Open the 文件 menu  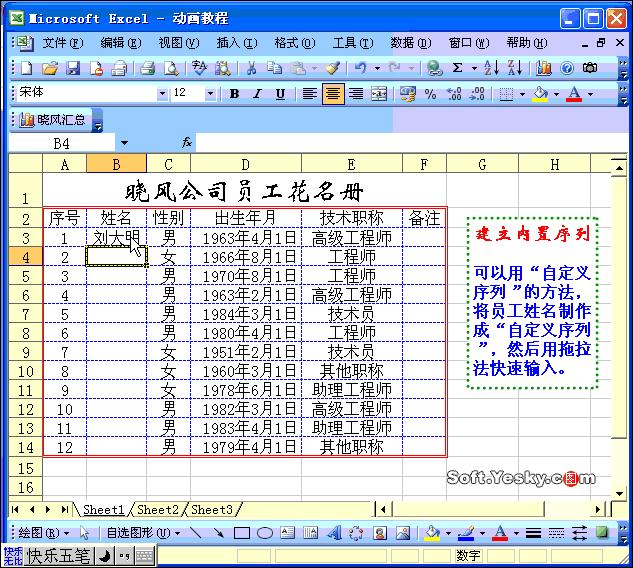pyautogui.click(x=63, y=43)
